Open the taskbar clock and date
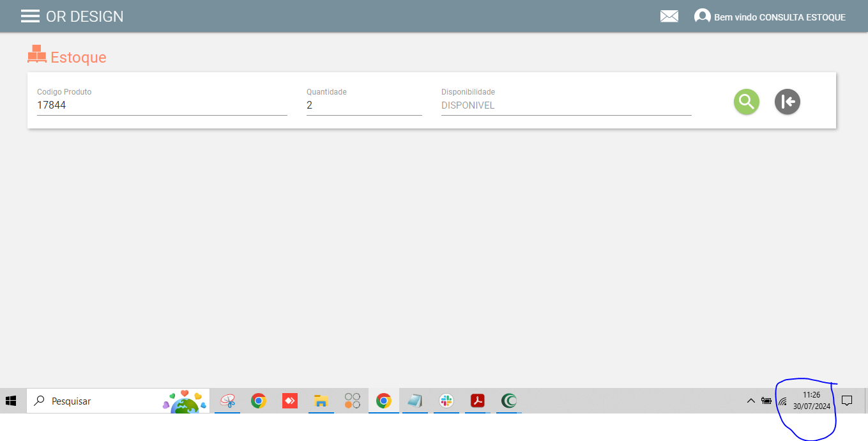868x441 pixels. 811,401
